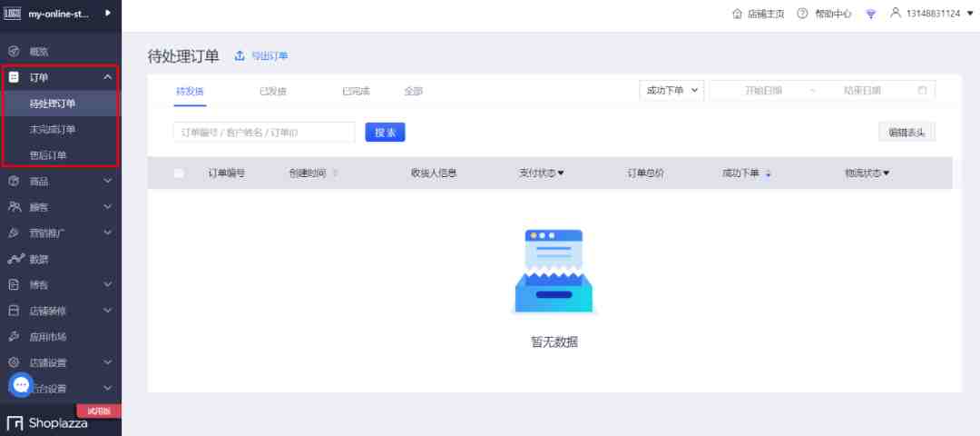
Task: Open 待处理订单 in the sidebar submenu
Action: [x=60, y=104]
